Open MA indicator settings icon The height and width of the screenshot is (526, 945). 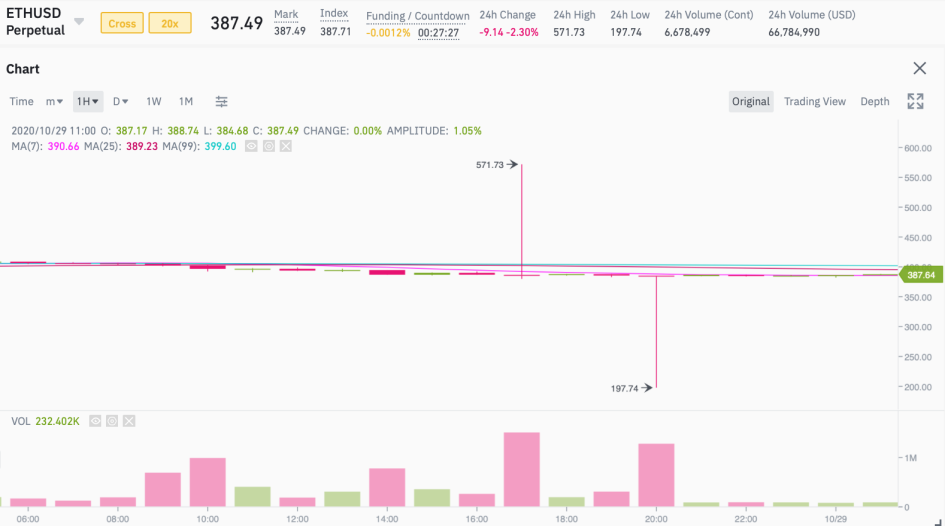pyautogui.click(x=268, y=146)
